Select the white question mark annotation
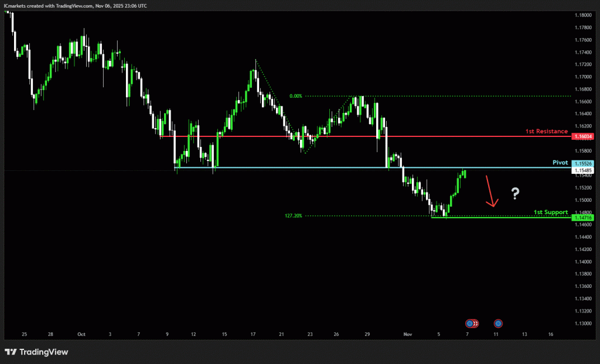Viewport: 600px width, 364px height. point(515,193)
